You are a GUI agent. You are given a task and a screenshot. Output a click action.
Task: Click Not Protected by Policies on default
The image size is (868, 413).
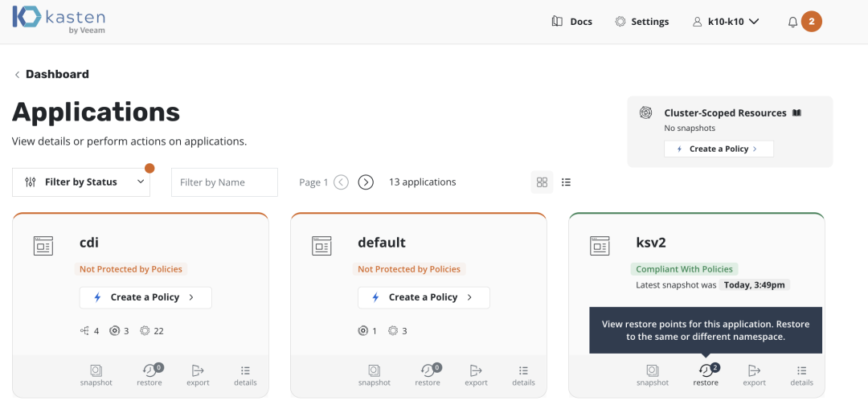(x=409, y=269)
